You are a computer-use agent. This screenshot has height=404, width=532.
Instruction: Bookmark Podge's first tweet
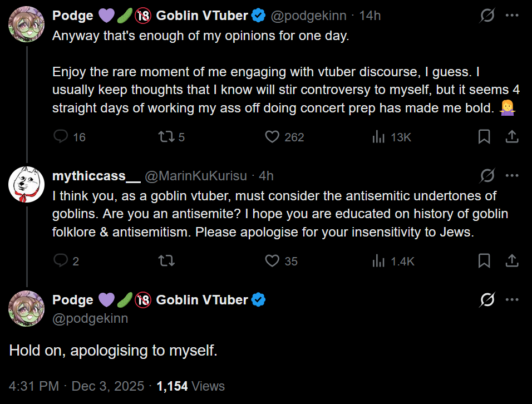484,136
